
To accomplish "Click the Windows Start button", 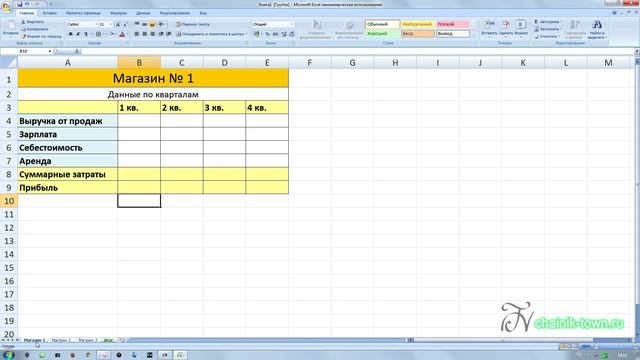I will pos(8,355).
